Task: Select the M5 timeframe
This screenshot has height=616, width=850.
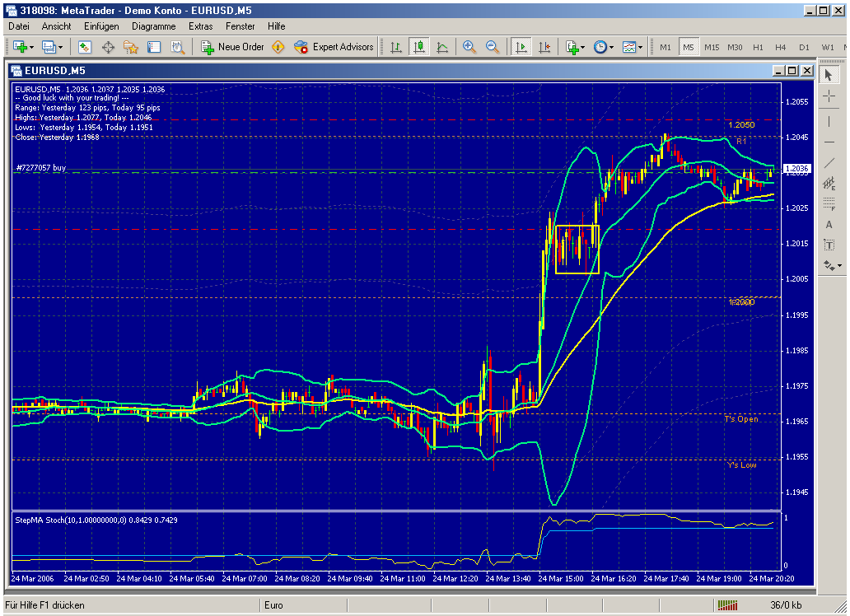Action: (x=689, y=47)
